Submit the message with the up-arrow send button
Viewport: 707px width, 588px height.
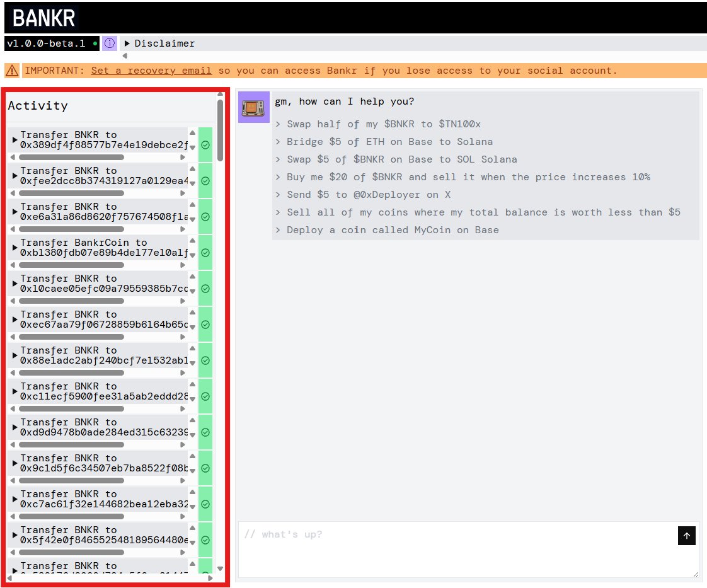(686, 536)
